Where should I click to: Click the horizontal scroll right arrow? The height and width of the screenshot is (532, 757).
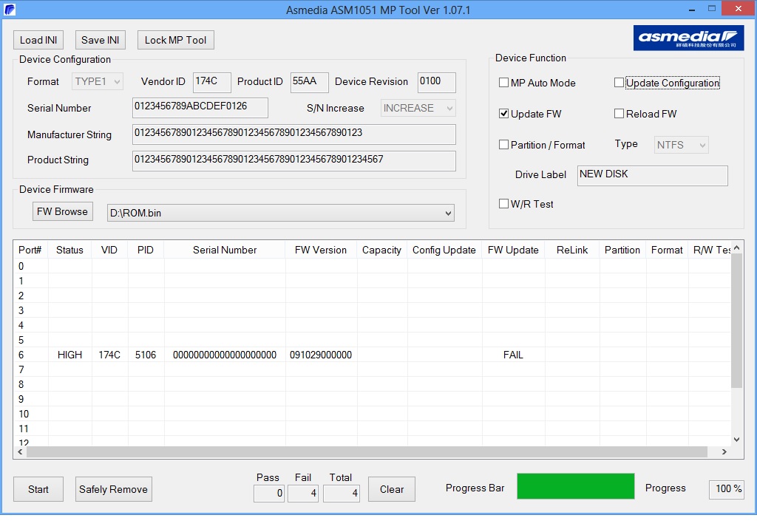724,452
